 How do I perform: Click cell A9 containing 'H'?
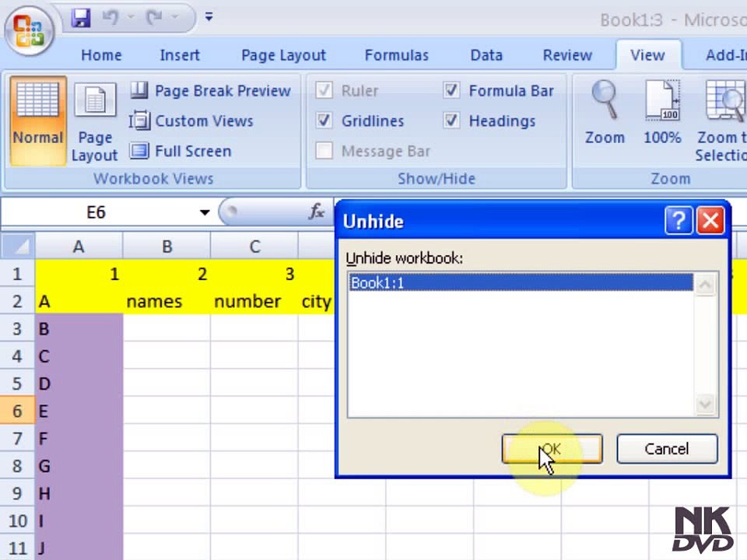(79, 493)
